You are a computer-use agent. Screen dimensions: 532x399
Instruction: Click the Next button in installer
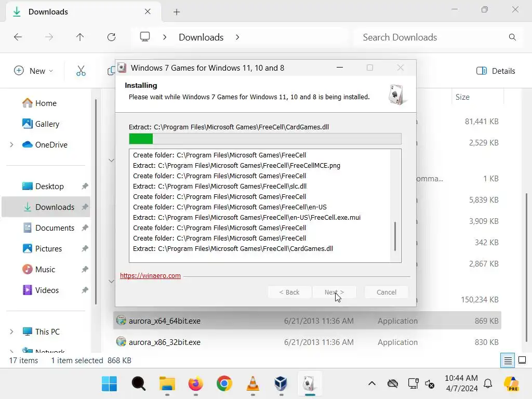[x=334, y=292]
